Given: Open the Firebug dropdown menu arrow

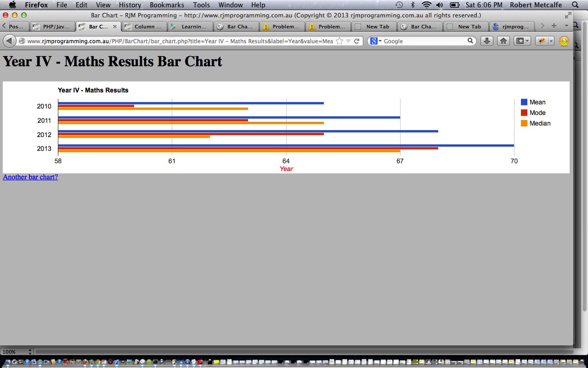Looking at the screenshot, I should pyautogui.click(x=551, y=41).
